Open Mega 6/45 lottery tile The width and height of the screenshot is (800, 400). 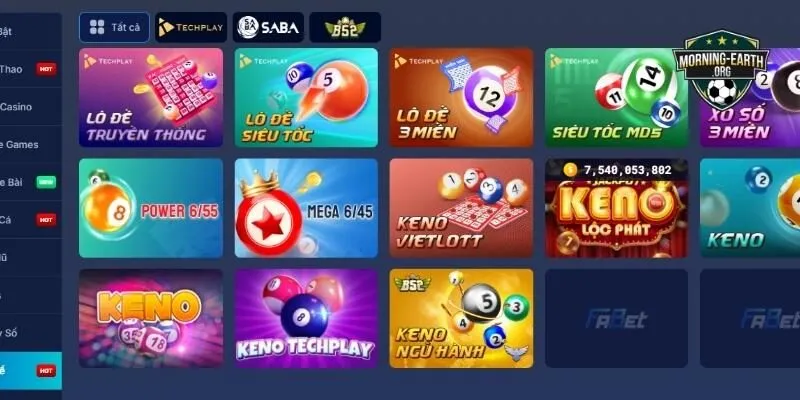306,208
